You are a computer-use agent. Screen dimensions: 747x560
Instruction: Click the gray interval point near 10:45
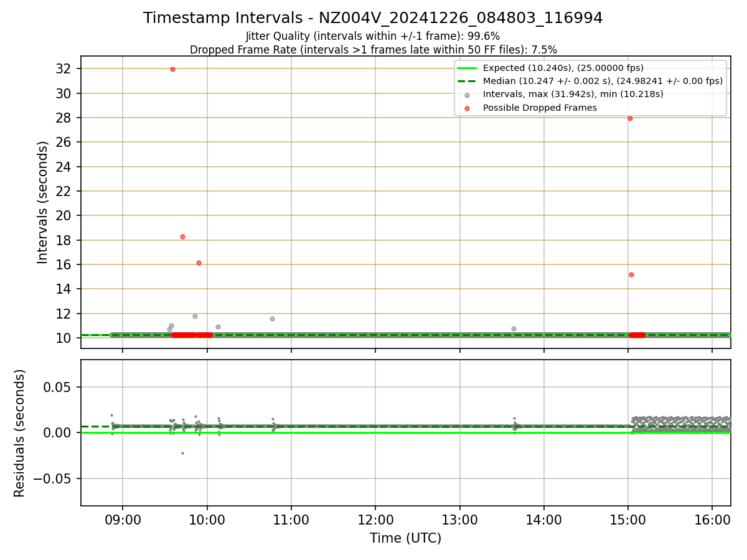[272, 319]
